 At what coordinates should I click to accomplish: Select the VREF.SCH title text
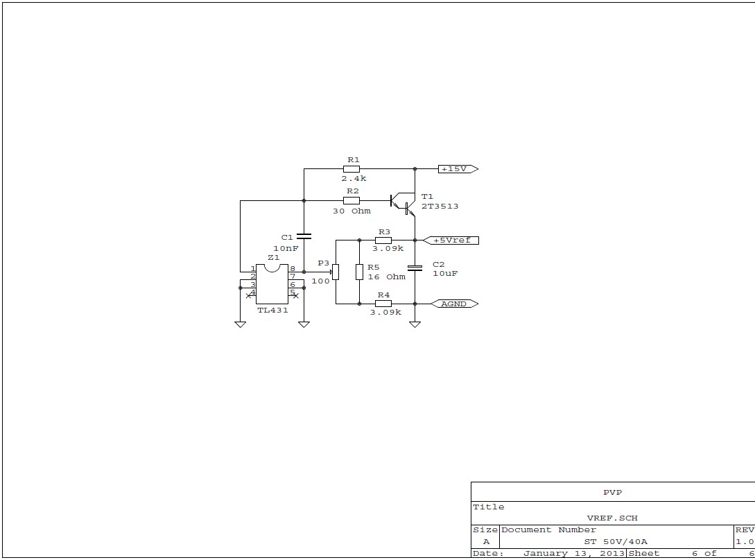pos(612,518)
